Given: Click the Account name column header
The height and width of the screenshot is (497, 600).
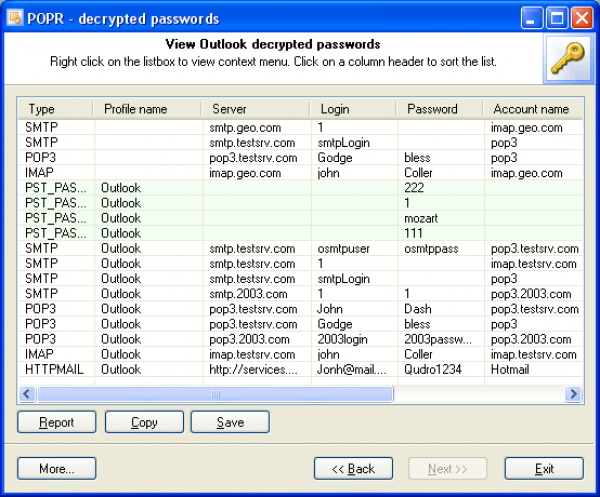Looking at the screenshot, I should (529, 109).
